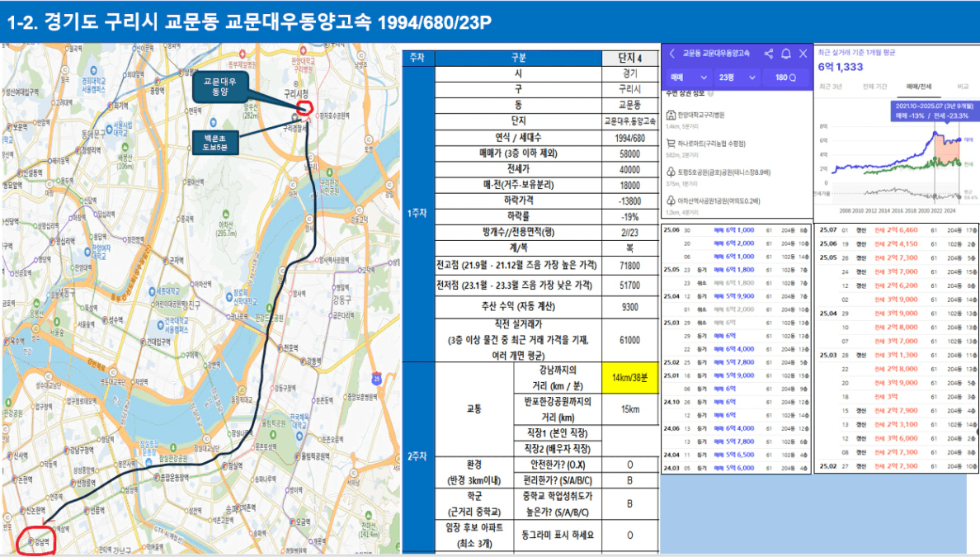980x557 pixels.
Task: Click the 6억 1,333 average price
Action: (841, 67)
